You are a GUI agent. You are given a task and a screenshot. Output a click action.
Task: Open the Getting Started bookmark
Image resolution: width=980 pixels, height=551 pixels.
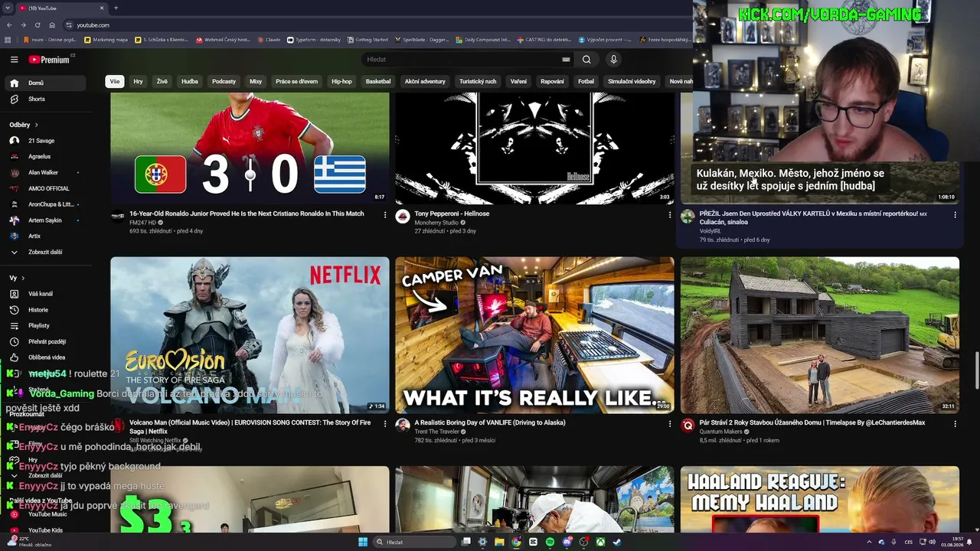point(367,40)
